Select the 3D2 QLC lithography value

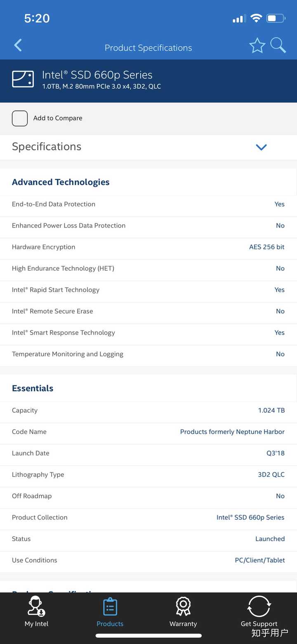point(271,475)
